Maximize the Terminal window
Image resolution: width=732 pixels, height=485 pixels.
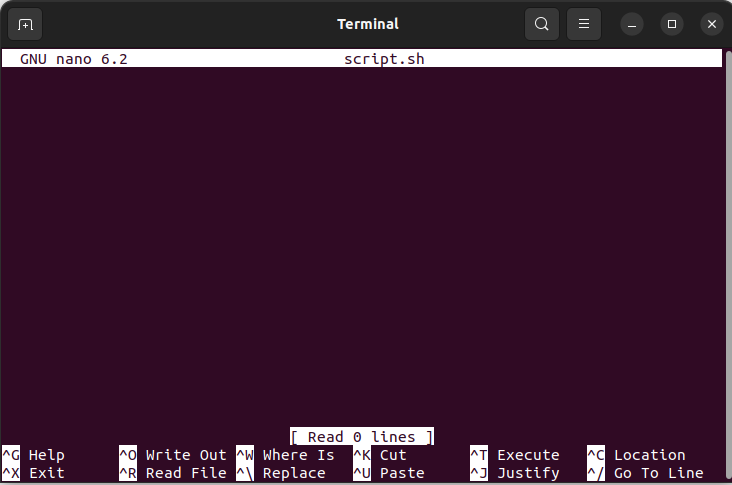(672, 24)
